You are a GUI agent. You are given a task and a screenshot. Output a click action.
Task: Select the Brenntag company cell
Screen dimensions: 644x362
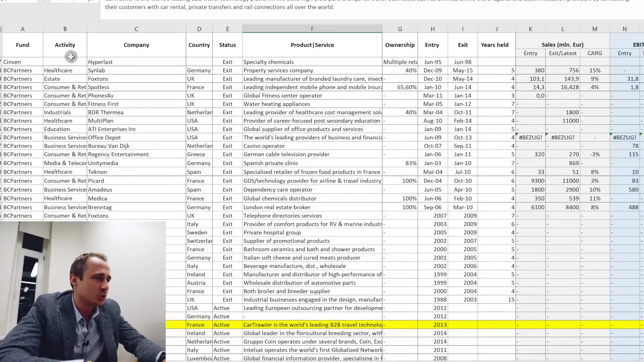click(x=136, y=207)
